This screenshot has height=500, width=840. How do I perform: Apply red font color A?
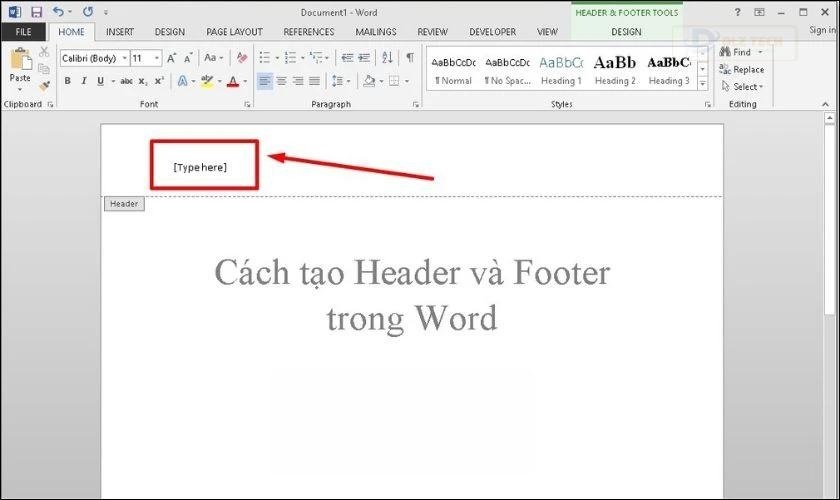(232, 81)
